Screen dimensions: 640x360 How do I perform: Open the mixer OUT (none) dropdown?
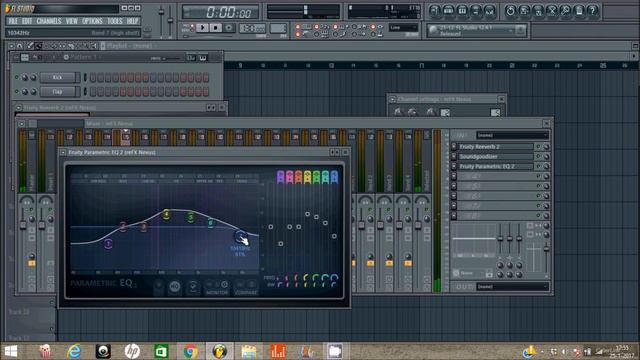point(512,287)
